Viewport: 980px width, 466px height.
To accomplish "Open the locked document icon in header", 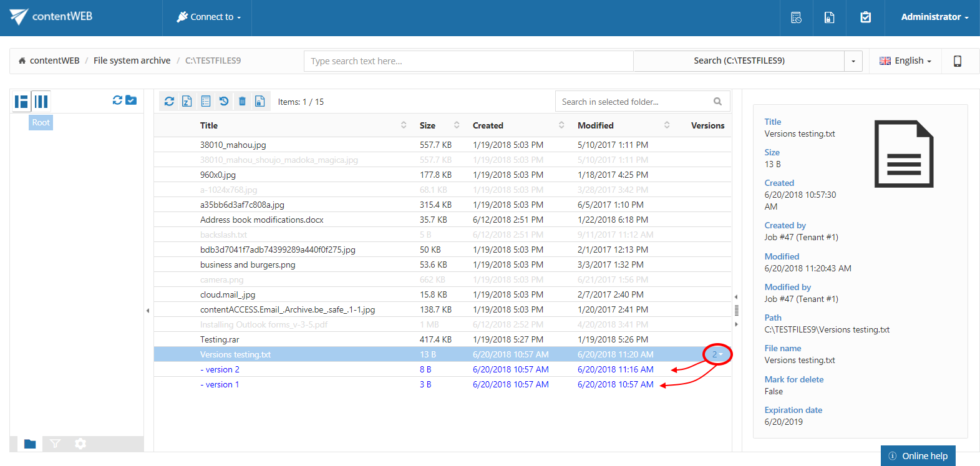I will [x=829, y=17].
